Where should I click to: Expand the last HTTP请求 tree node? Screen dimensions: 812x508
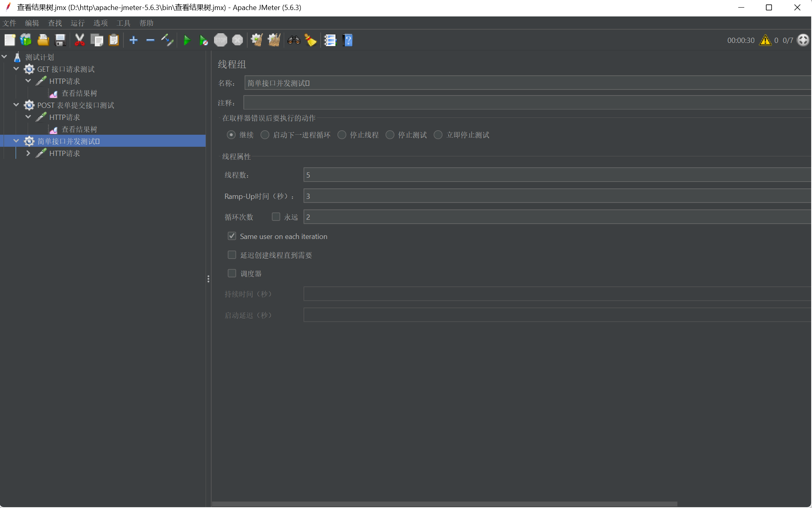[28, 153]
